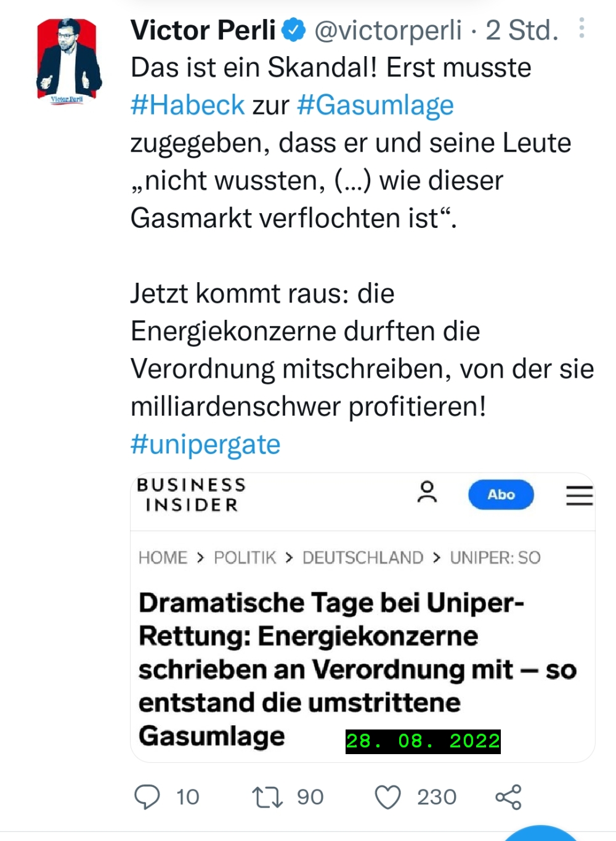Open the #unipergate hashtag
This screenshot has height=841, width=616.
tap(205, 444)
